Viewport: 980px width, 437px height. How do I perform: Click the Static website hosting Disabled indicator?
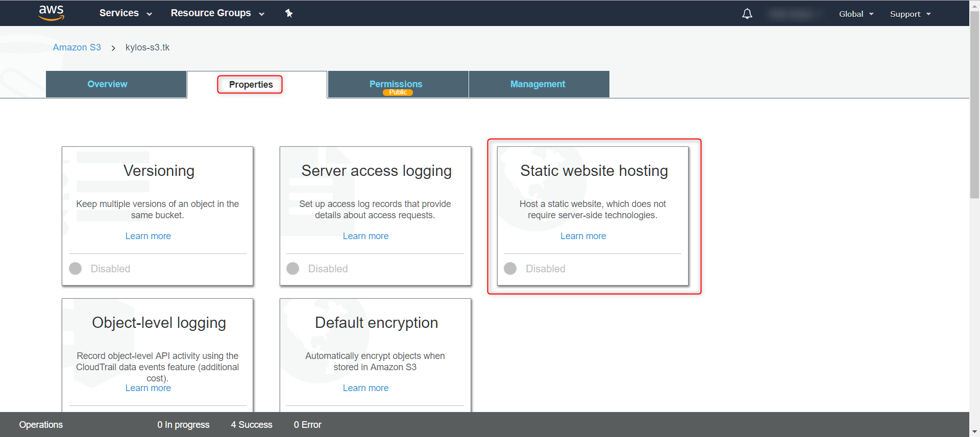pyautogui.click(x=535, y=269)
